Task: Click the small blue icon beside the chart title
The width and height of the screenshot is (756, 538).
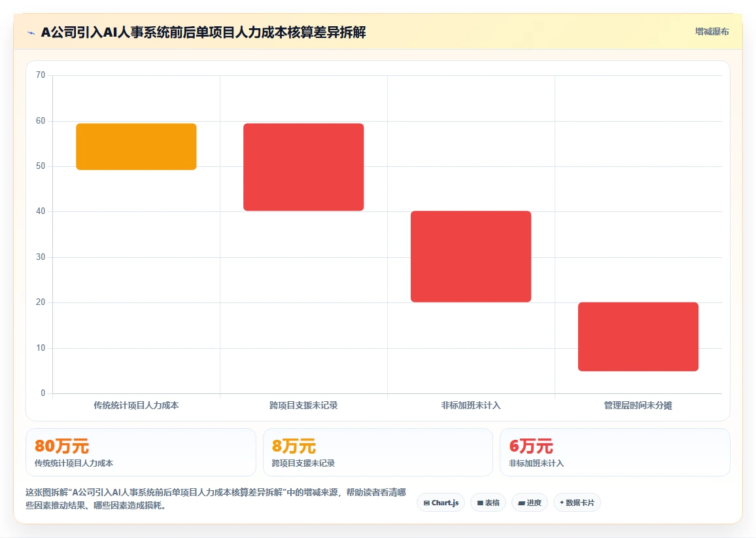Action: point(31,33)
